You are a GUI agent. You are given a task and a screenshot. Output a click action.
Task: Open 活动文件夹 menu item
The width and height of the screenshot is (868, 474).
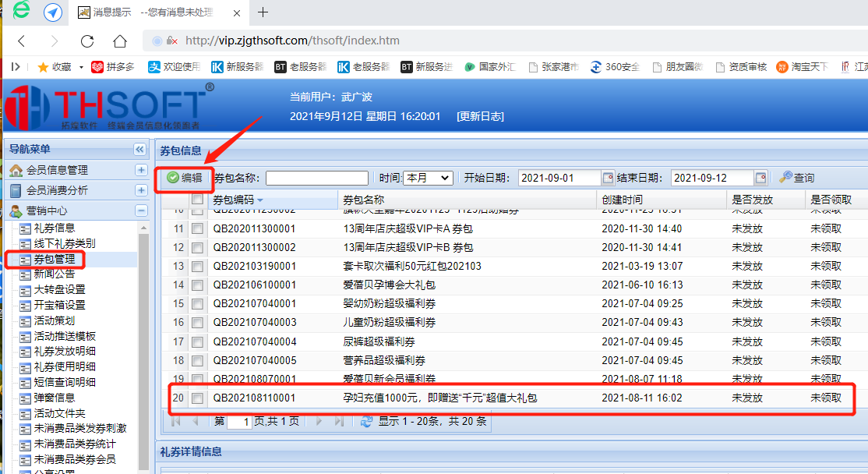click(59, 413)
